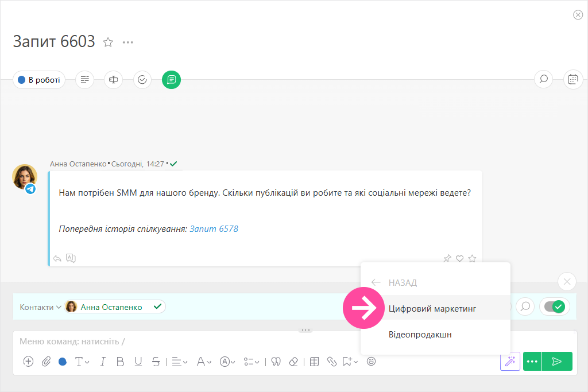The height and width of the screenshot is (392, 588).
Task: Clear formatting with the eraser icon
Action: (x=293, y=362)
